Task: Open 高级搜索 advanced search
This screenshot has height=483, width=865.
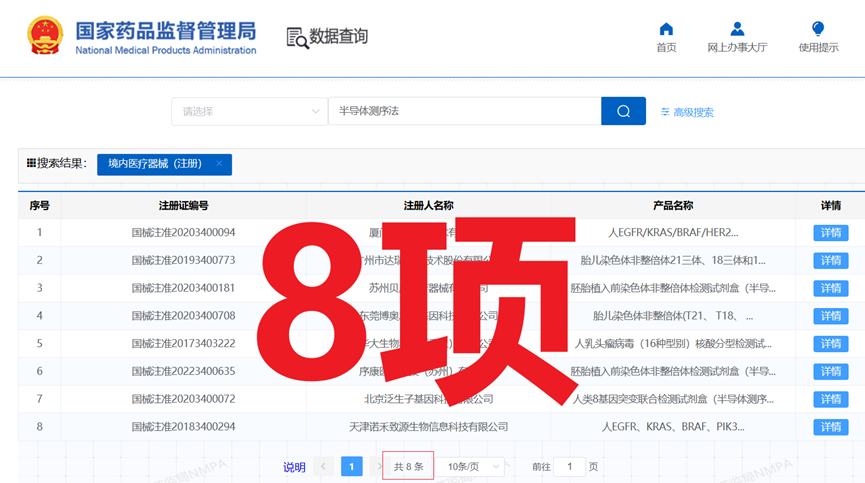Action: pos(687,112)
